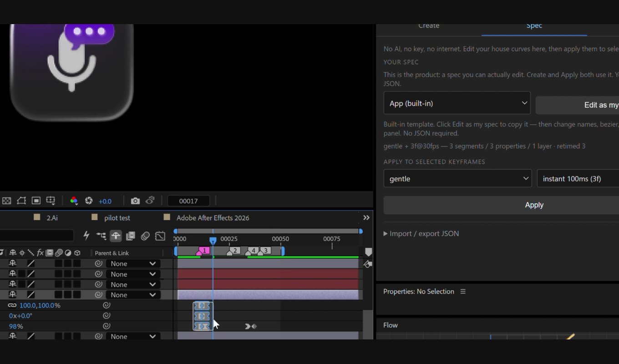Viewport: 619px width, 364px height.
Task: Select the pink timeline marker 1
Action: pyautogui.click(x=203, y=251)
